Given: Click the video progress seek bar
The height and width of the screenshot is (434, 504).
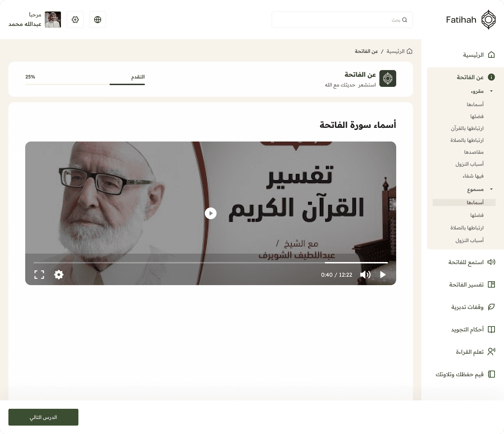Looking at the screenshot, I should click(211, 262).
